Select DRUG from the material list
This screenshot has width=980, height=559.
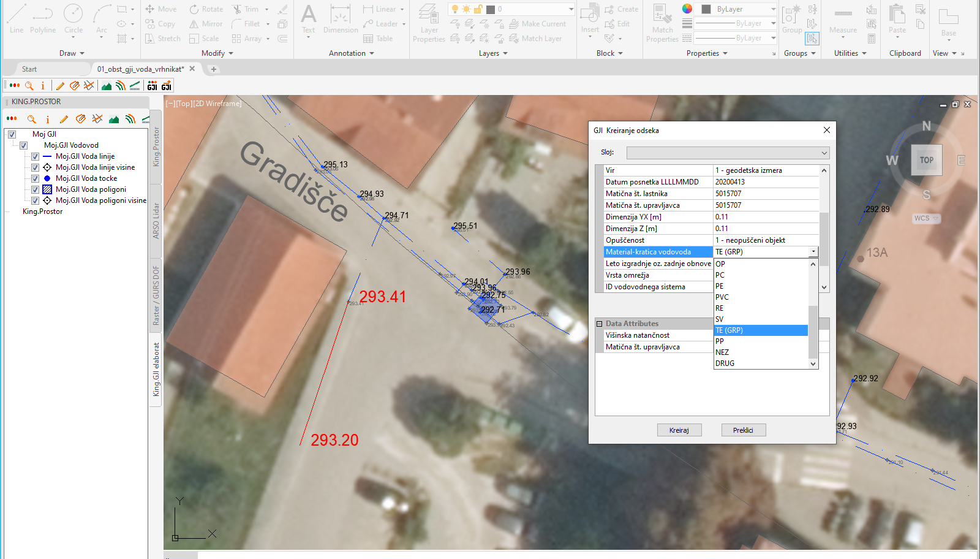point(761,363)
